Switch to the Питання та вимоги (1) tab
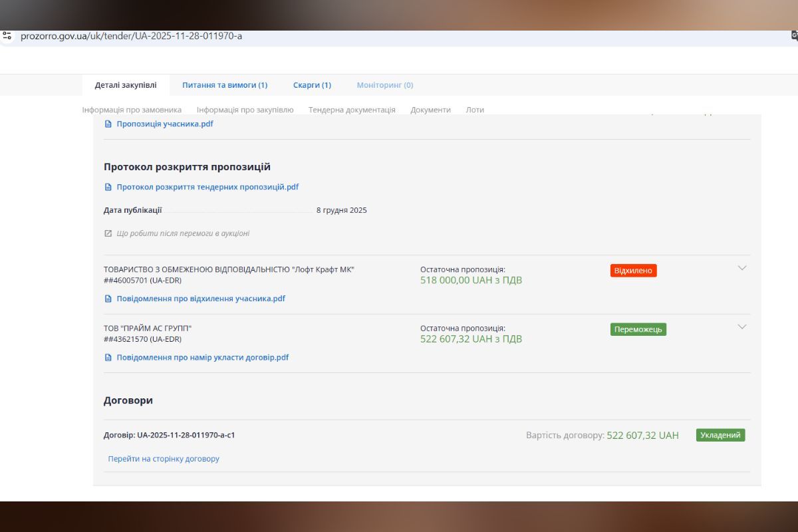The image size is (798, 532). point(225,85)
